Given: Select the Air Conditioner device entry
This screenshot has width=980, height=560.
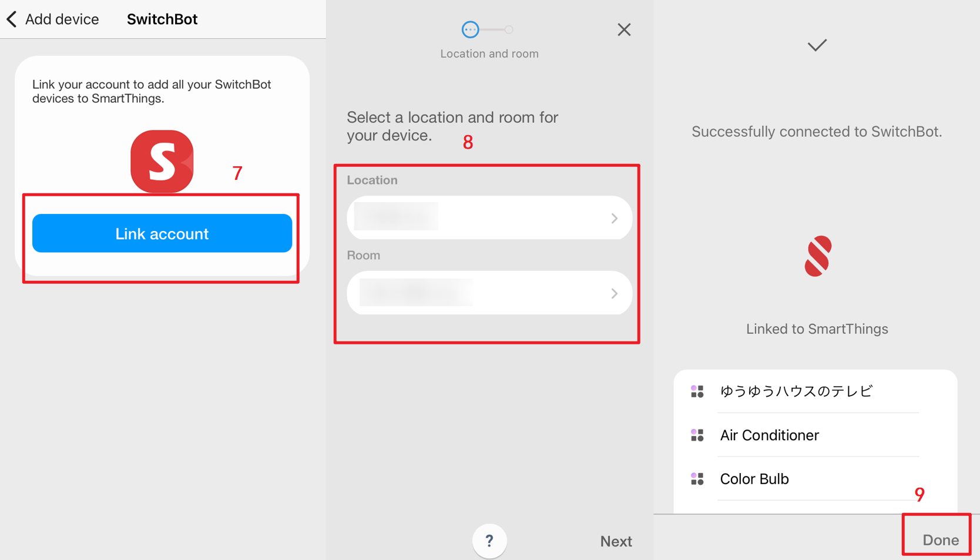Looking at the screenshot, I should (769, 435).
